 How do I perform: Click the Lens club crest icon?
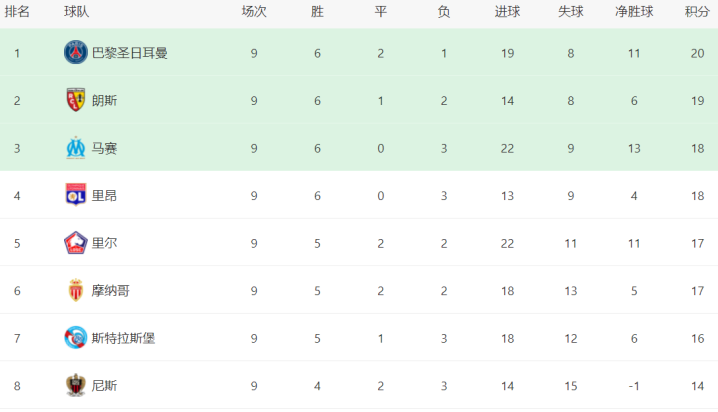click(x=76, y=100)
